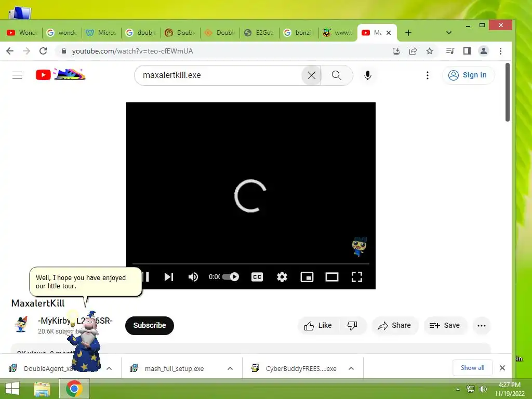Close the active YouTube tab
532x399 pixels.
[389, 33]
